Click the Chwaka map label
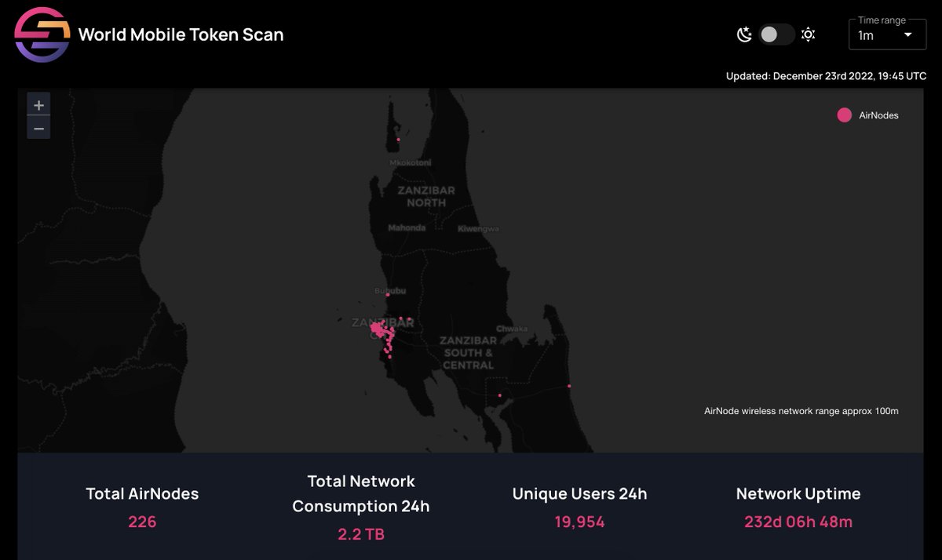Image resolution: width=942 pixels, height=560 pixels. point(512,329)
